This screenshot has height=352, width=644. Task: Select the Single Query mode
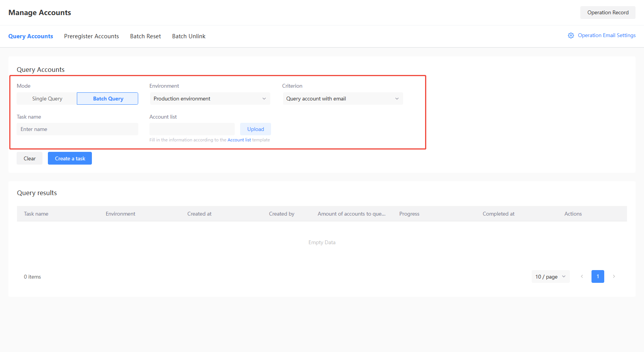[47, 99]
